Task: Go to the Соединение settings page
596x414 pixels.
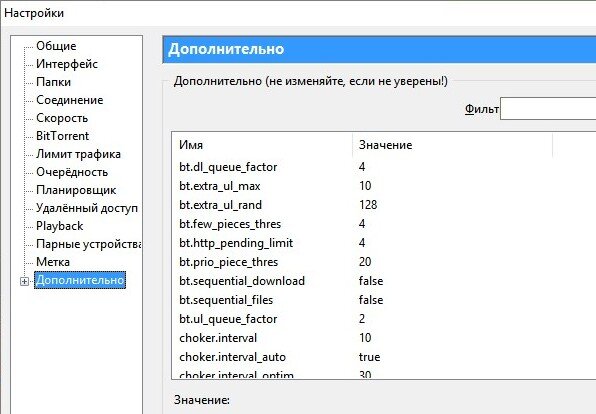Action: pyautogui.click(x=70, y=100)
